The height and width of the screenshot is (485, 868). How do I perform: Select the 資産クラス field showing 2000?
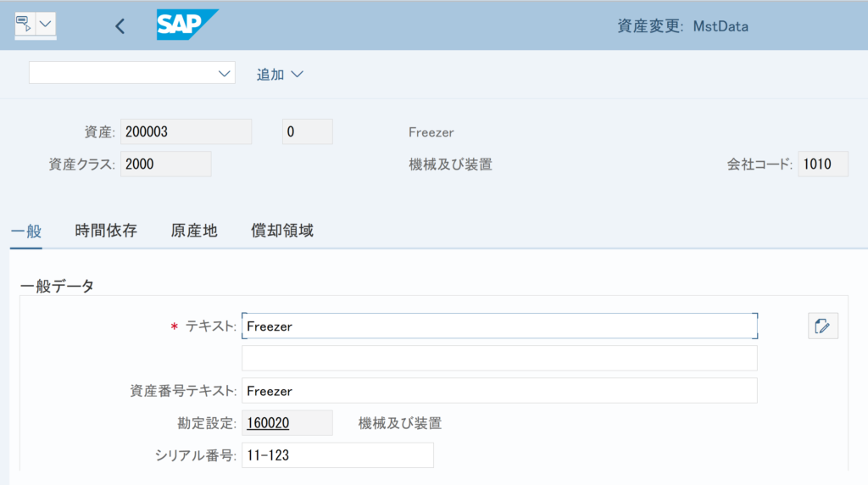coord(165,164)
